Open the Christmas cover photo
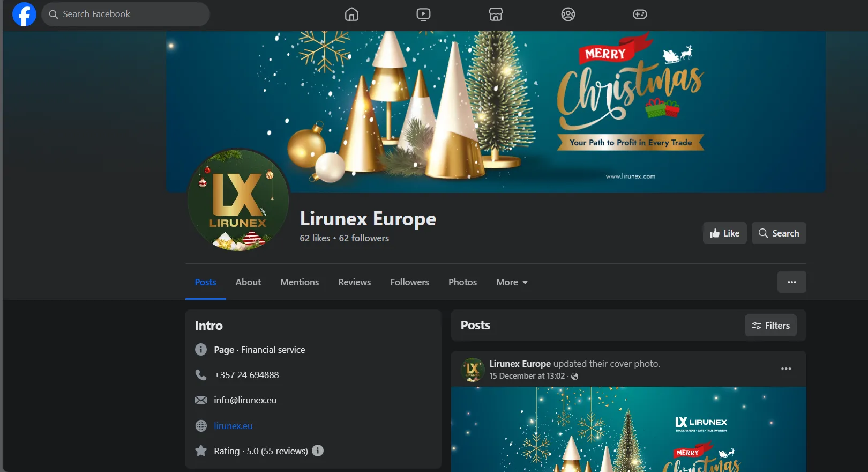 (x=496, y=112)
